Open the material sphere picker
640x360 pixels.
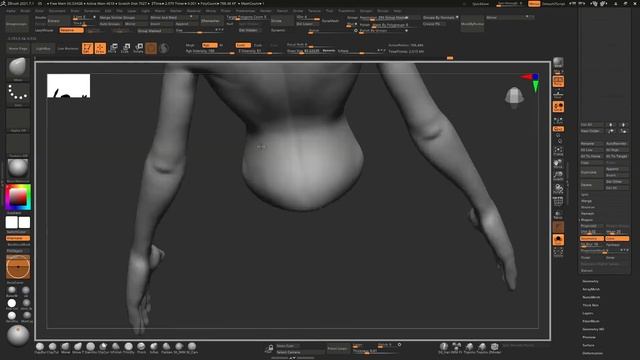(18, 169)
